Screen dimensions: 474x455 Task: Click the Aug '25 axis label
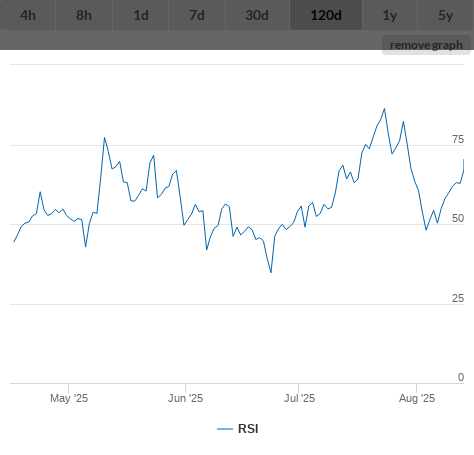click(x=417, y=398)
